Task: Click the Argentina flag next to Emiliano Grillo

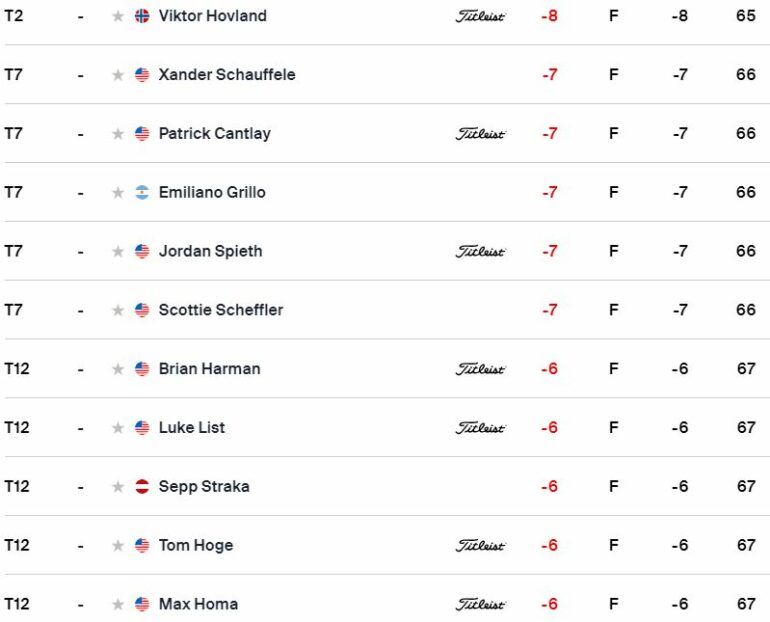Action: [x=142, y=192]
